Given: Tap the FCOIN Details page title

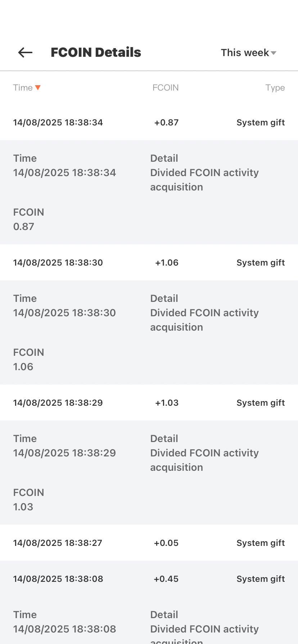Looking at the screenshot, I should pyautogui.click(x=96, y=52).
